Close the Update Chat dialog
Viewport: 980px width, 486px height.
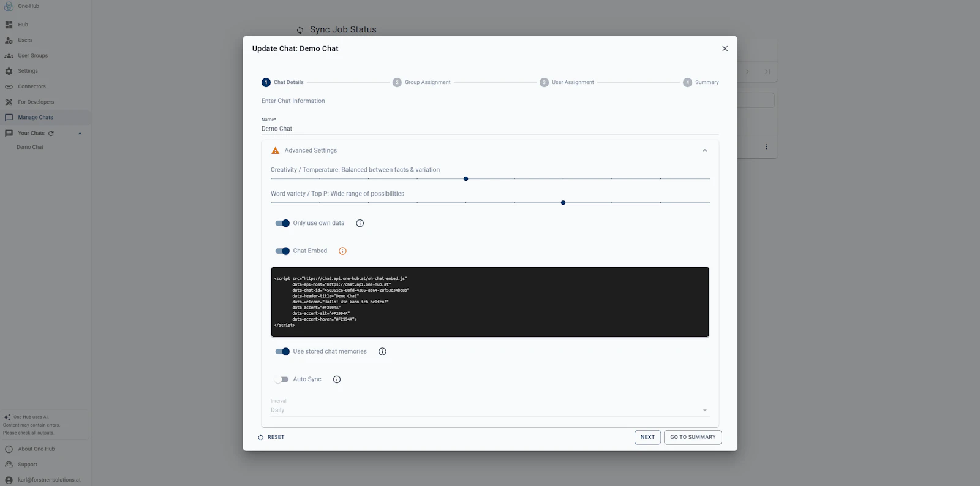(725, 48)
